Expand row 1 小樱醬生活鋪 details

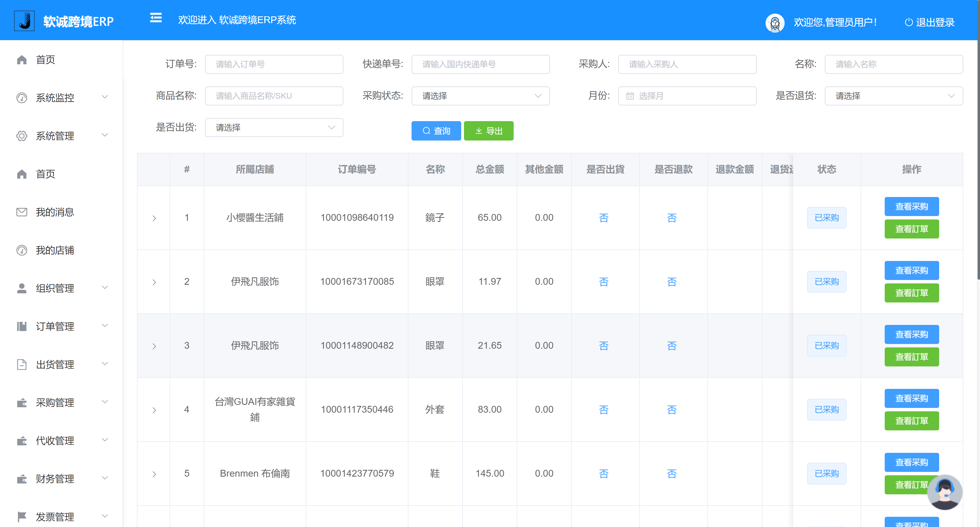coord(154,218)
